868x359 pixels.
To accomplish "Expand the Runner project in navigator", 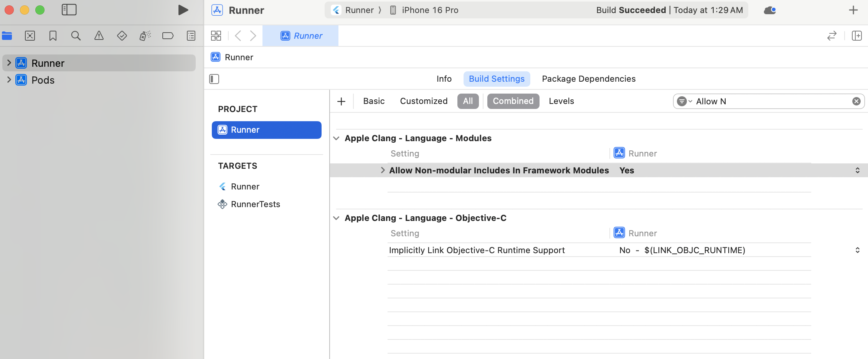I will (x=9, y=63).
